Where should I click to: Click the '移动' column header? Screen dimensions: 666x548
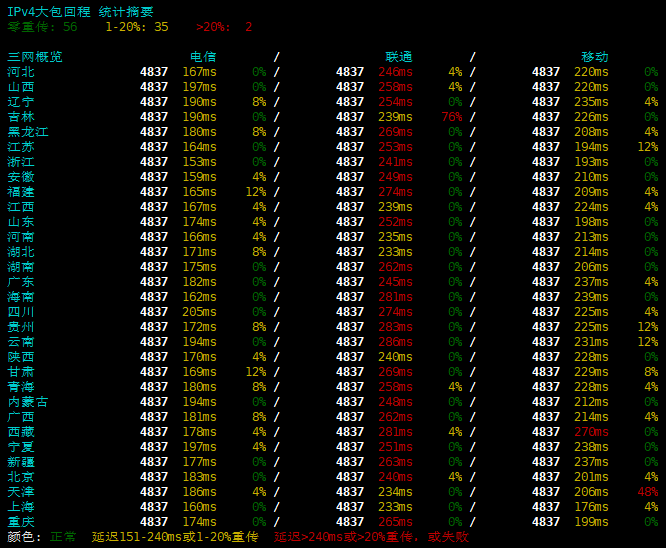click(595, 57)
